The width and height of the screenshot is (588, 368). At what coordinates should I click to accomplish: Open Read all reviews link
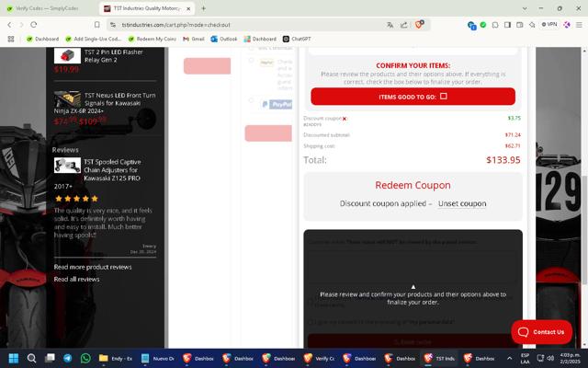coord(76,279)
